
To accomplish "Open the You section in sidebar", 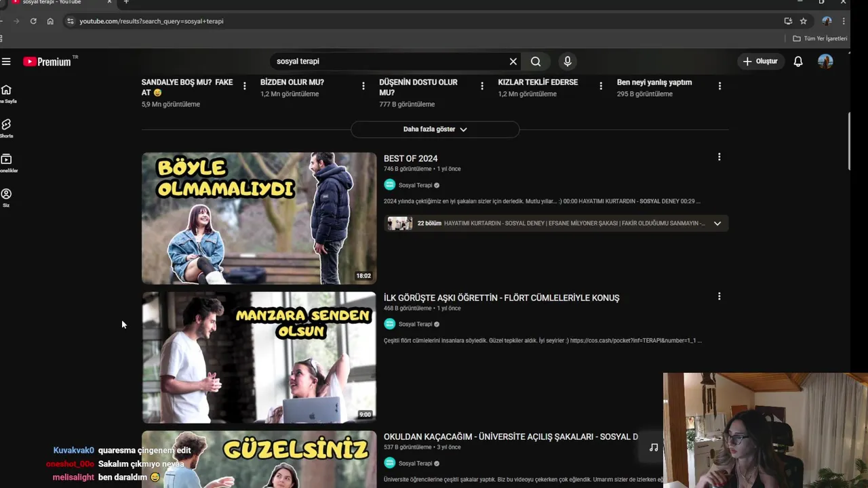I will (x=7, y=198).
